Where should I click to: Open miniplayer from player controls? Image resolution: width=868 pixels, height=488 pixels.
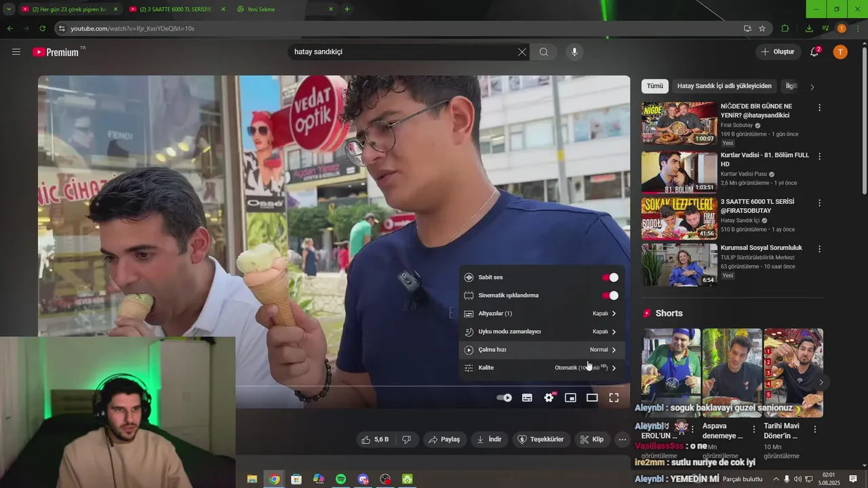coord(570,398)
